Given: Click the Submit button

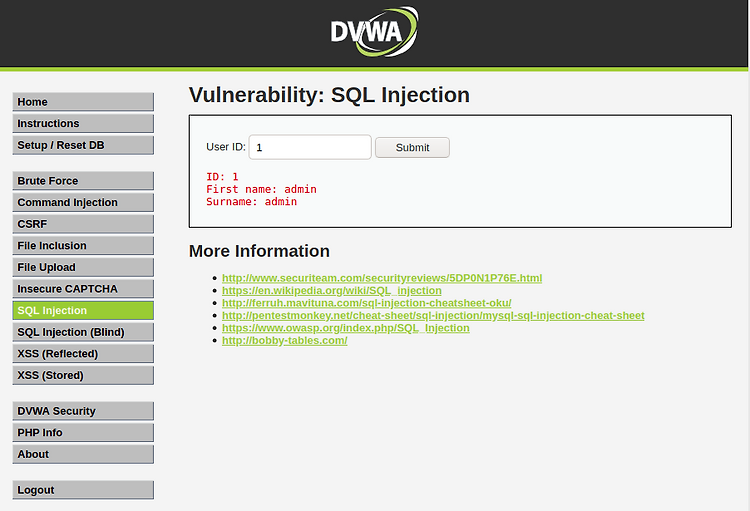Looking at the screenshot, I should tap(412, 147).
